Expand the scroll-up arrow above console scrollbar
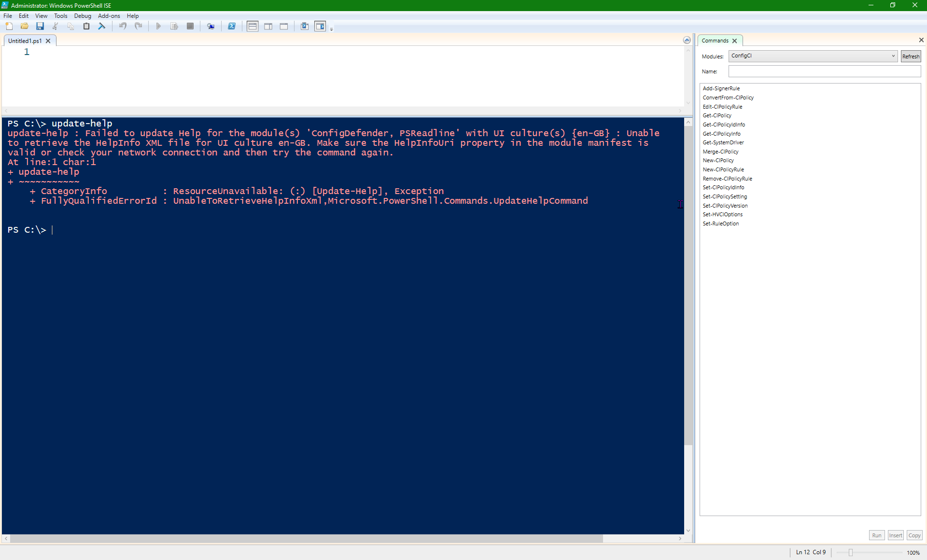 [x=688, y=122]
